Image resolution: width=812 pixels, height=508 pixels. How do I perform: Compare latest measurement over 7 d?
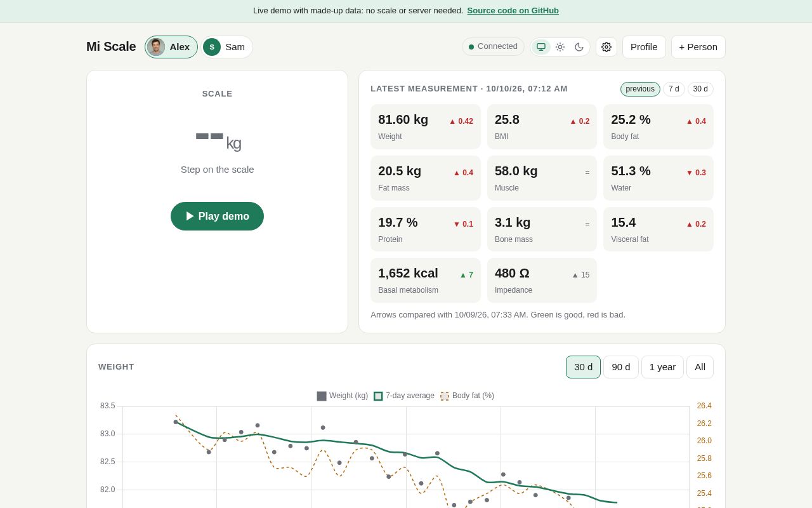click(674, 89)
